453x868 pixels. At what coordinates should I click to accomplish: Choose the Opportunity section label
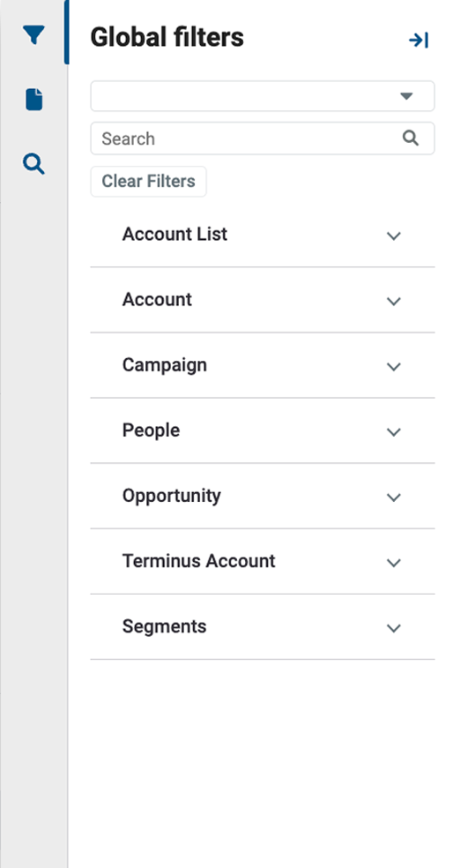[172, 496]
